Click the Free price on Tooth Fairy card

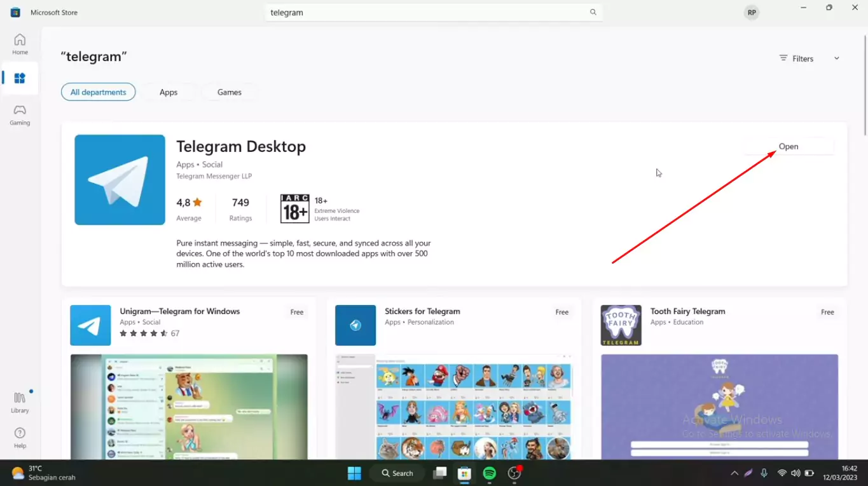[827, 312]
